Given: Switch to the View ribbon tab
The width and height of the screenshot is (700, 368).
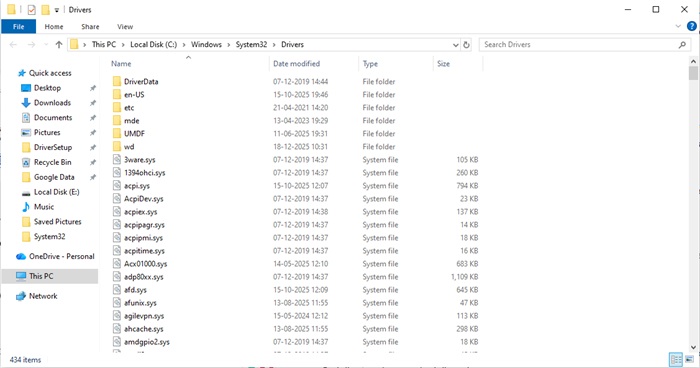Looking at the screenshot, I should tap(125, 26).
